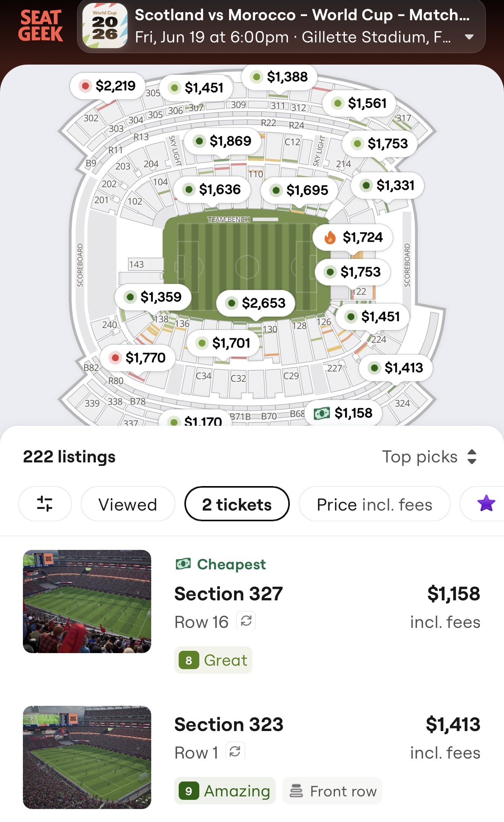Tap the Front row badge
504x822 pixels.
pos(332,791)
